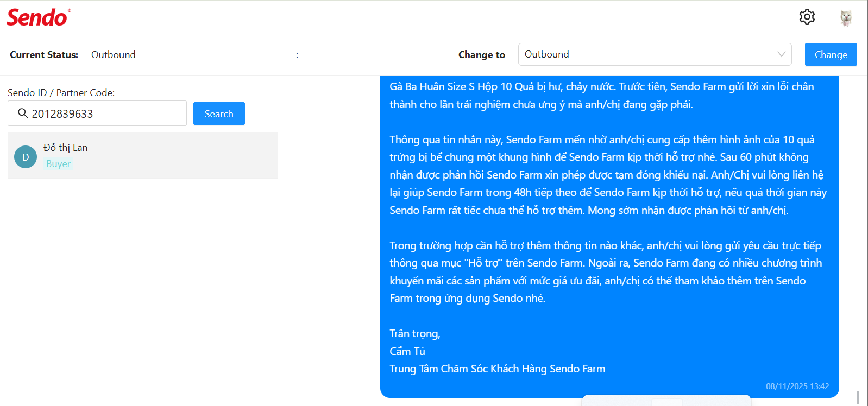Click the round Đ avatar circle
Screen dimensions: 868x406
tap(26, 157)
